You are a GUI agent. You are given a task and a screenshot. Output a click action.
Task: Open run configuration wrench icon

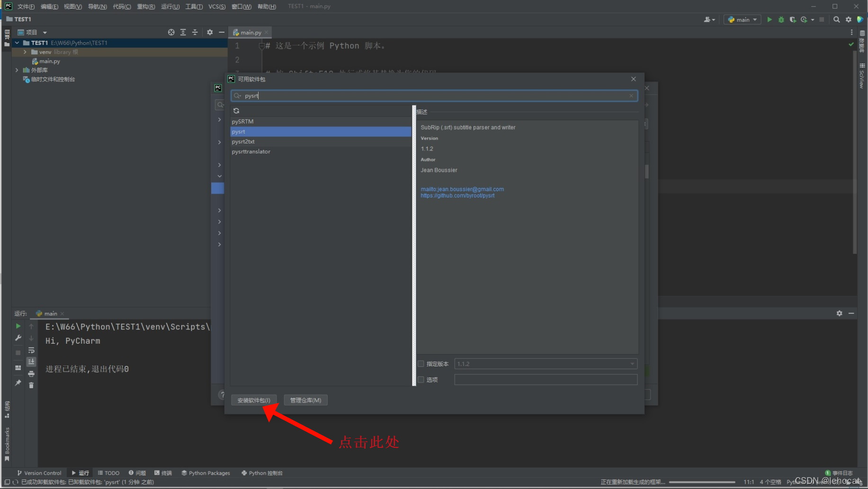click(18, 338)
